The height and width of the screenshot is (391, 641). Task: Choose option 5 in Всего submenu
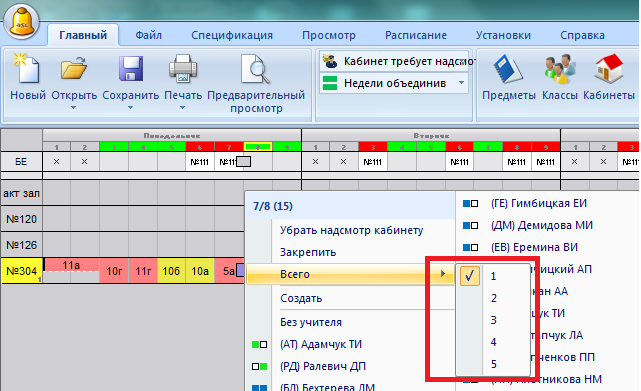(x=493, y=364)
